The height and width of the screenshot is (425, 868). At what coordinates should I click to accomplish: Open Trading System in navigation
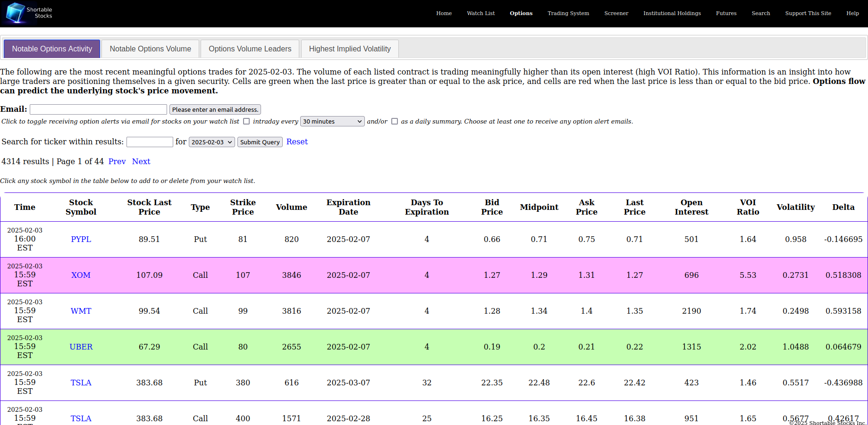568,13
